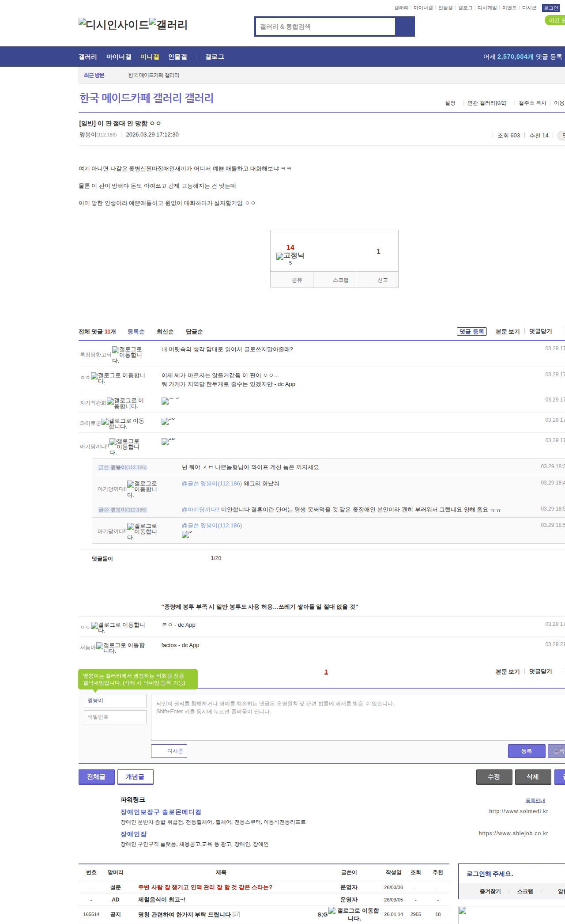The image size is (565, 924).
Task: Click the 멜붕이 nickname input field
Action: [x=115, y=701]
